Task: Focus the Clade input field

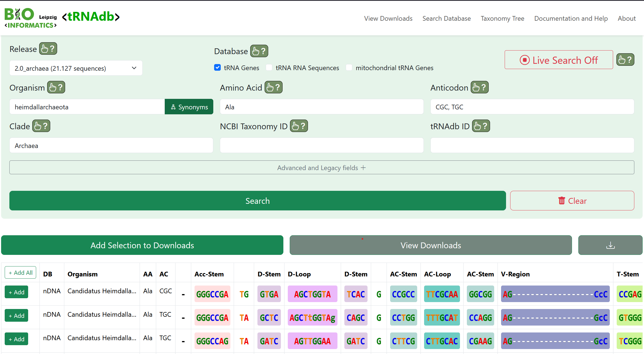Action: pos(111,146)
